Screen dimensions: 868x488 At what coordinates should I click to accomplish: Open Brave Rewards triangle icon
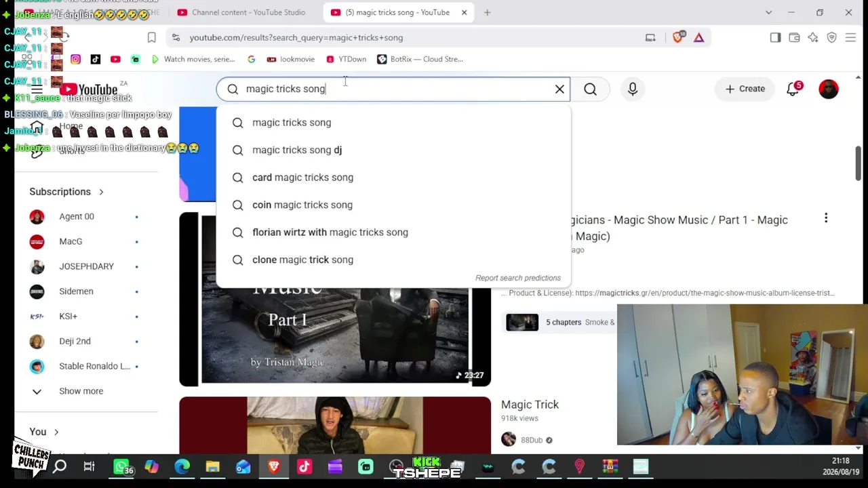[698, 37]
